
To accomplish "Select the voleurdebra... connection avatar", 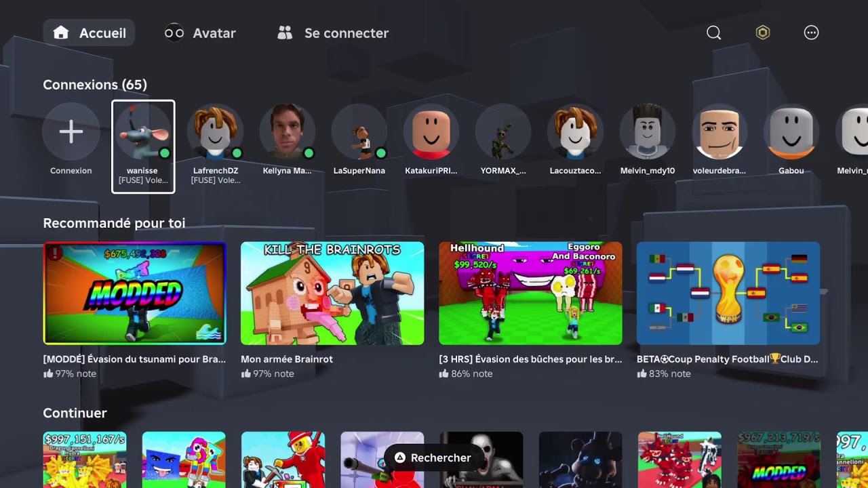I will [719, 131].
